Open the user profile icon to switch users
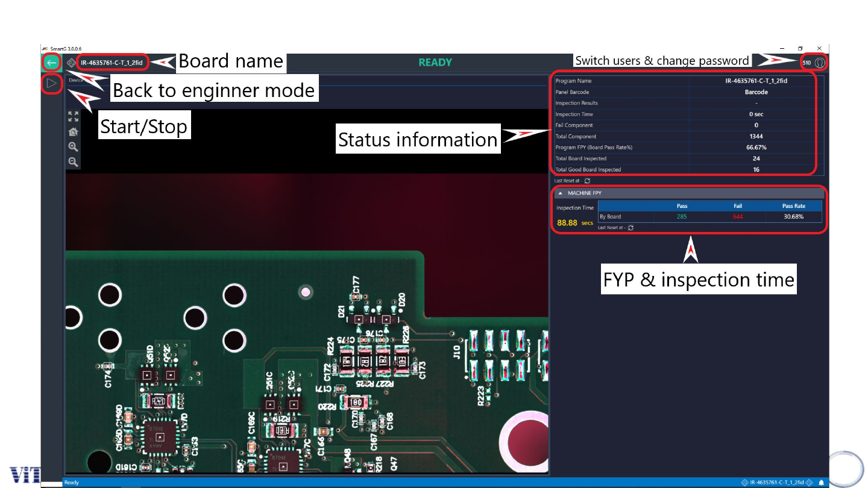868x488 pixels. click(x=819, y=63)
